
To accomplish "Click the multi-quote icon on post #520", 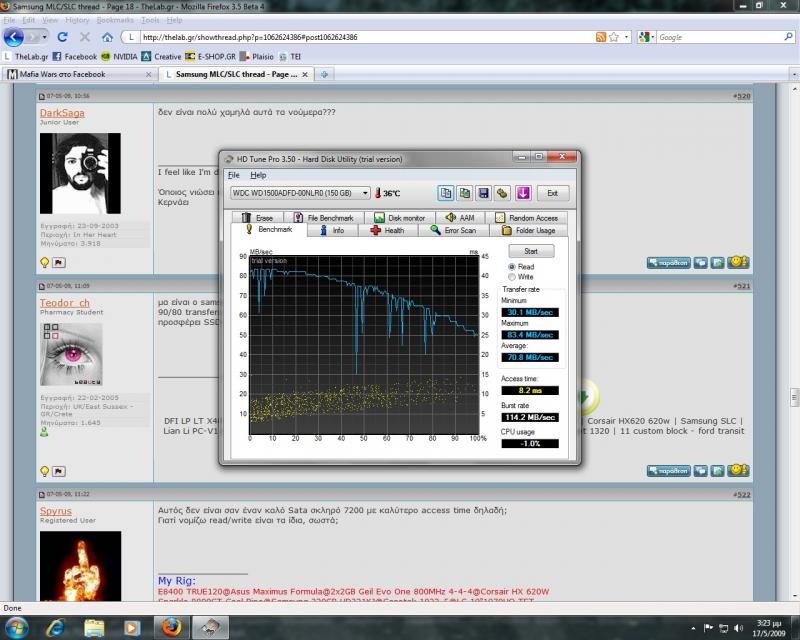I will (701, 262).
